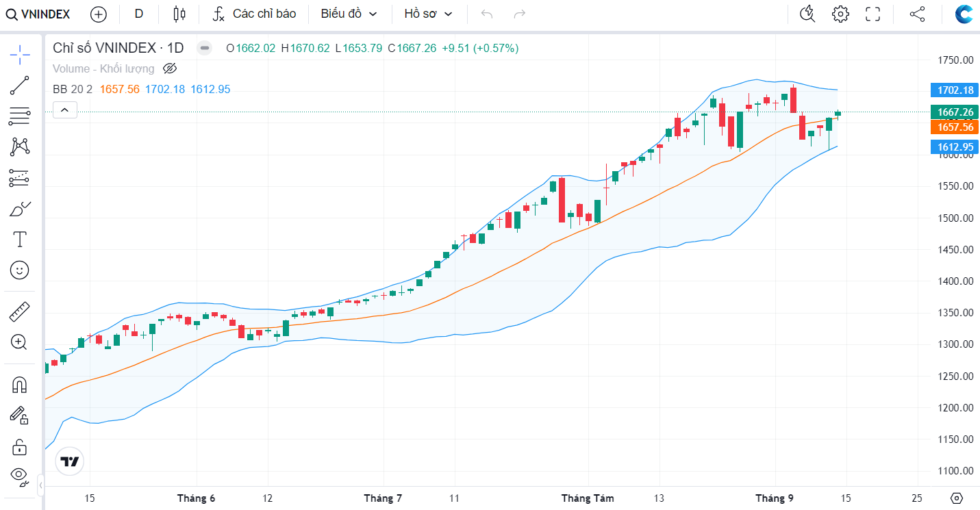Click the 1750.00 price axis label
This screenshot has width=980, height=510.
click(x=955, y=60)
